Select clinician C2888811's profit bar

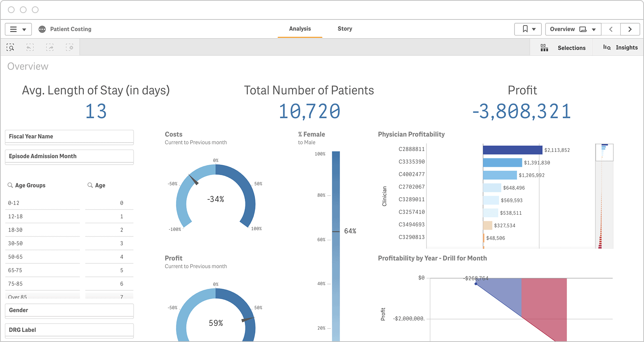[x=513, y=150]
